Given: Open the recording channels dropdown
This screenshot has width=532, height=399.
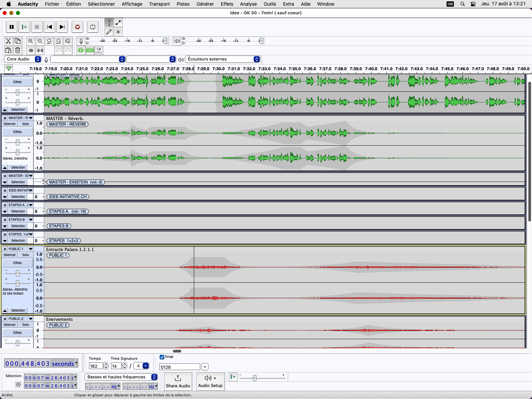Looking at the screenshot, I should click(151, 59).
